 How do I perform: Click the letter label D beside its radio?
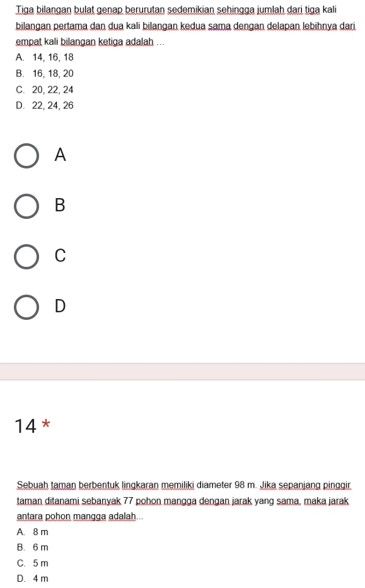(60, 306)
